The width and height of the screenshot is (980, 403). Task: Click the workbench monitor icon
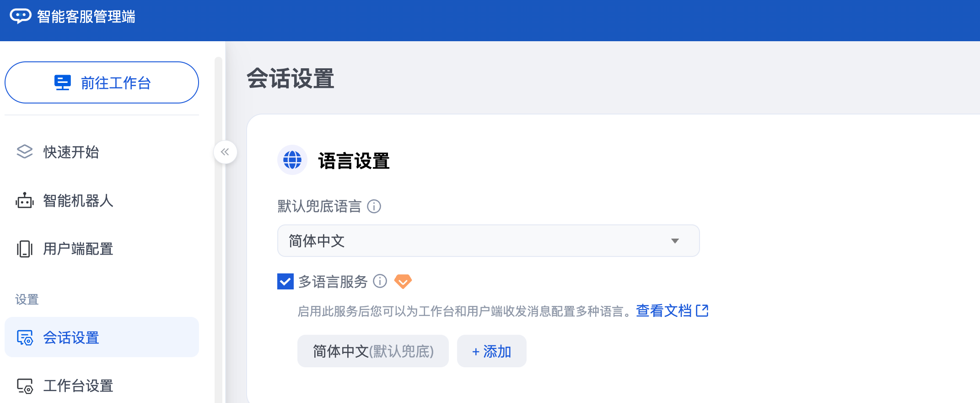point(63,83)
